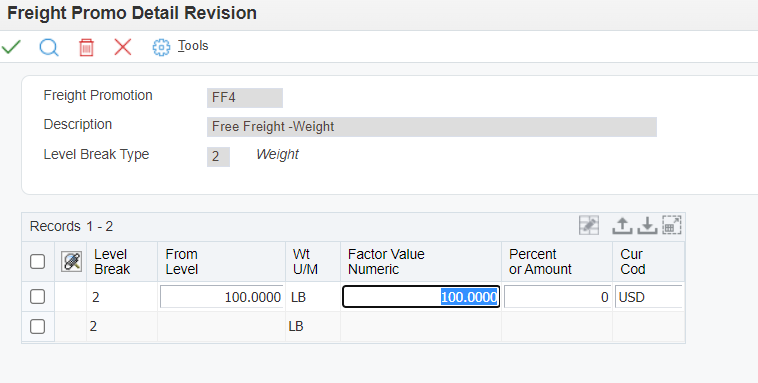Viewport: 758px width, 383px height.
Task: Click the Percent or Amount field
Action: click(557, 296)
